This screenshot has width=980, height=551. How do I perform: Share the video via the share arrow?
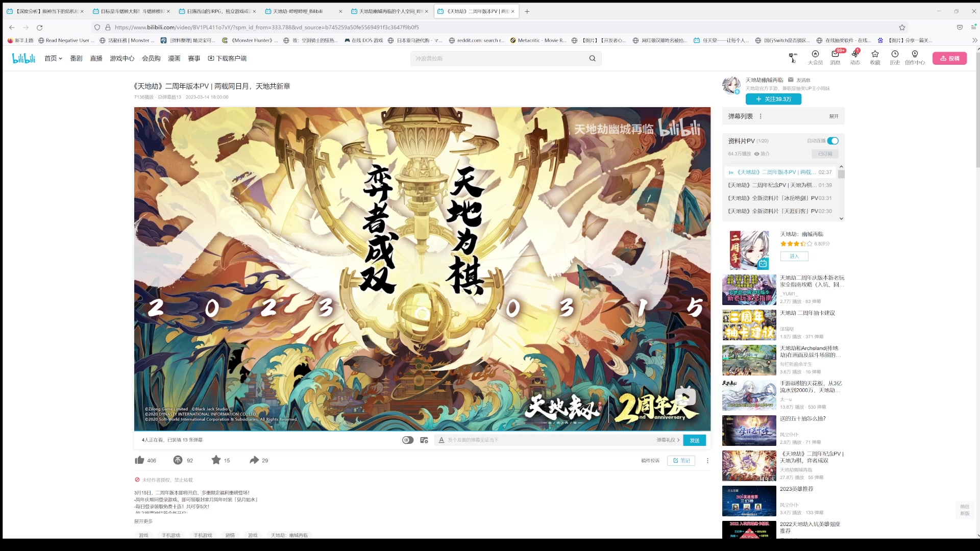point(254,460)
